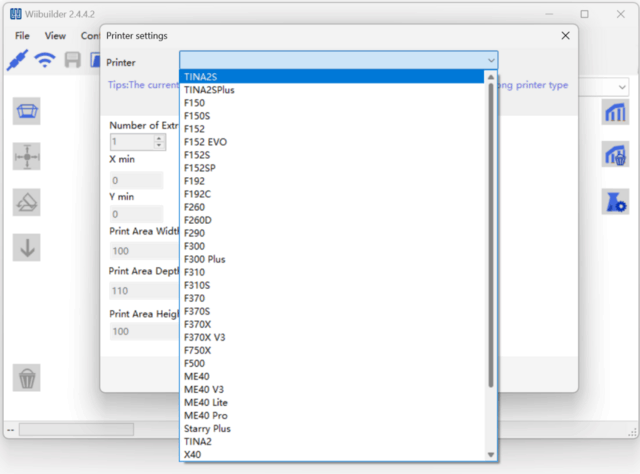Click the bar-chart with trash icon
The width and height of the screenshot is (640, 474).
(x=614, y=156)
